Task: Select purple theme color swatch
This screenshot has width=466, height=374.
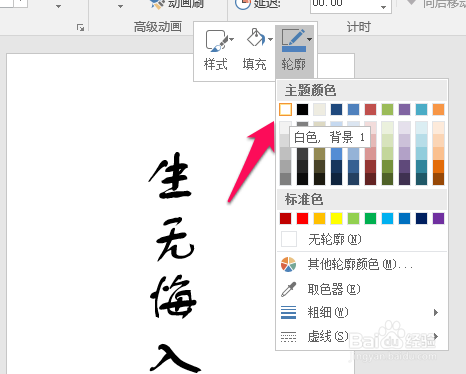Action: [405, 109]
